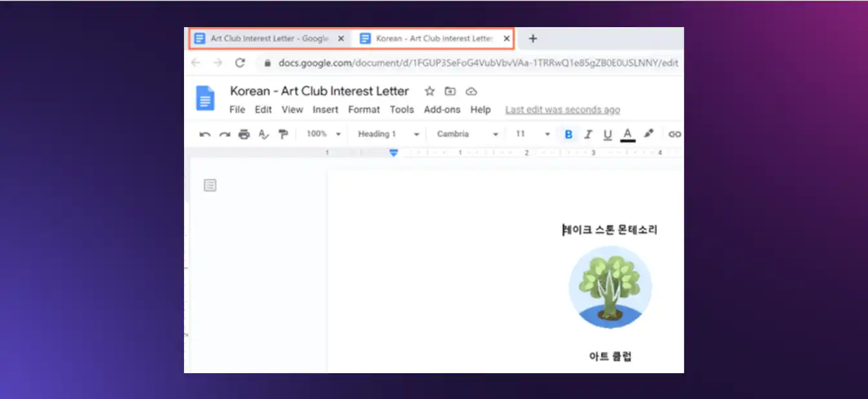868x399 pixels.
Task: Open a new browser tab
Action: (533, 38)
